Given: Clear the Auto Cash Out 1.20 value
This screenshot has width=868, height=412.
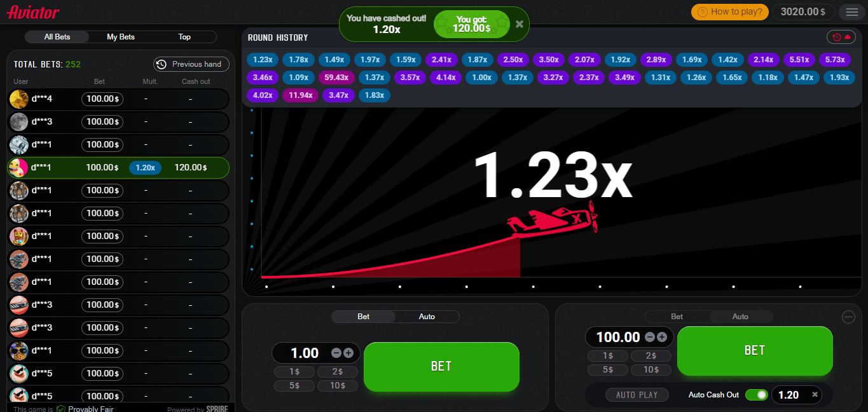Looking at the screenshot, I should 816,394.
